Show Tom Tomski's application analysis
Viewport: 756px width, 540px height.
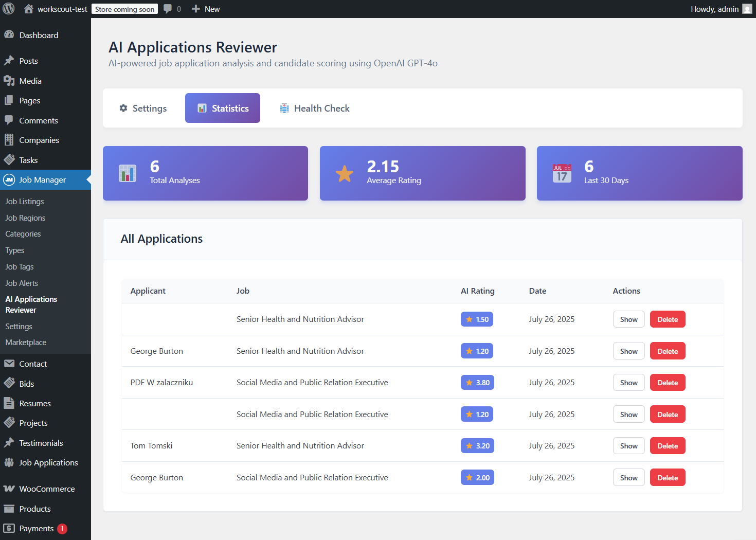[x=628, y=446]
